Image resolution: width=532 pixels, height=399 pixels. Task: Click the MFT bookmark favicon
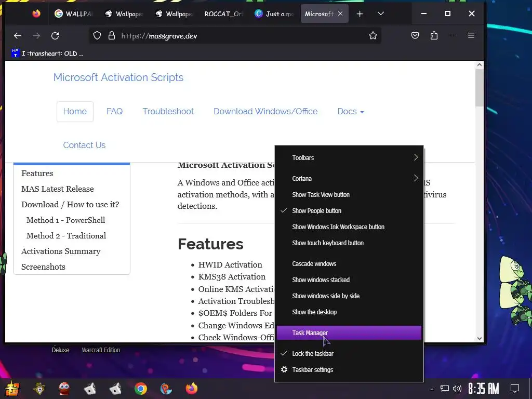(x=15, y=53)
